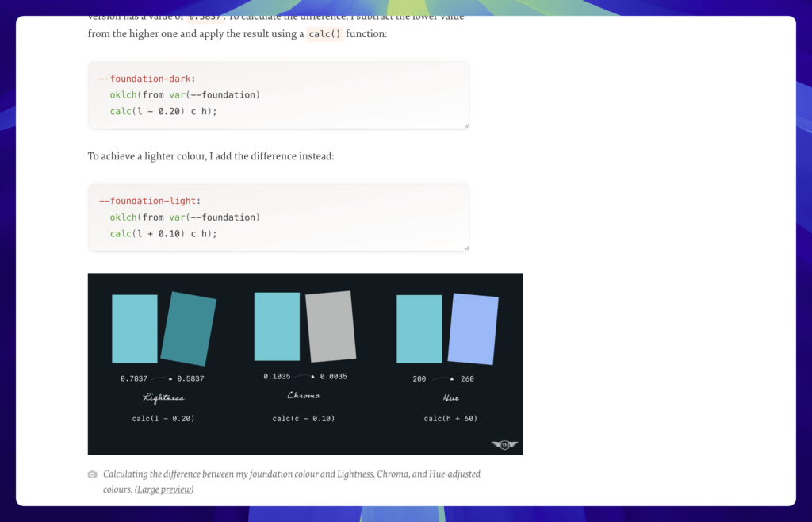Click the calc(h + 60) text in the image
Viewport: 812px width, 522px height.
450,418
